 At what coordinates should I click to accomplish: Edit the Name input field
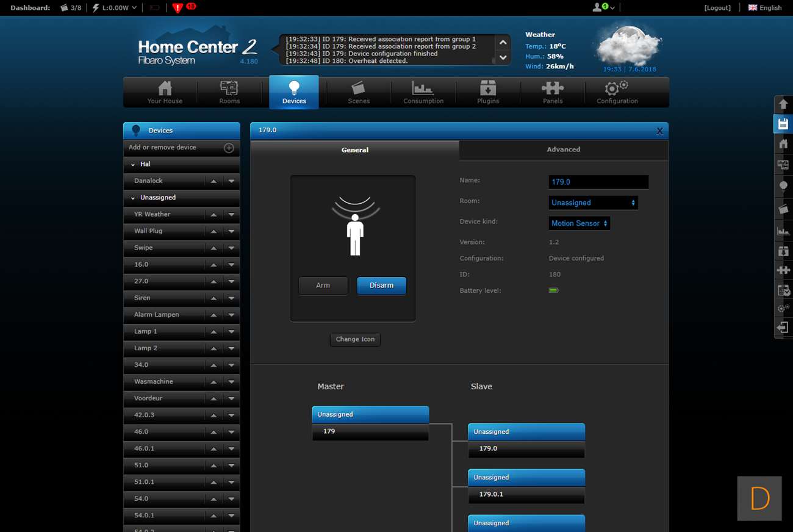coord(598,182)
